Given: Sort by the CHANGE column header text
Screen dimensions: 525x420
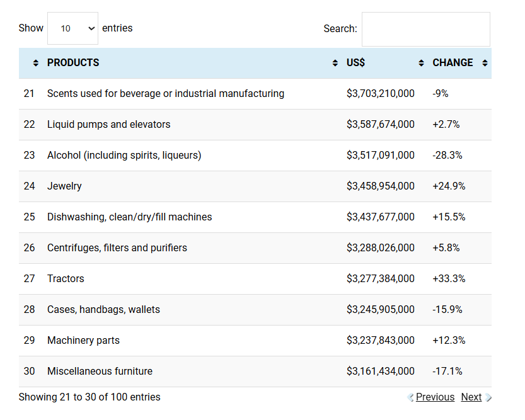Looking at the screenshot, I should coord(453,62).
